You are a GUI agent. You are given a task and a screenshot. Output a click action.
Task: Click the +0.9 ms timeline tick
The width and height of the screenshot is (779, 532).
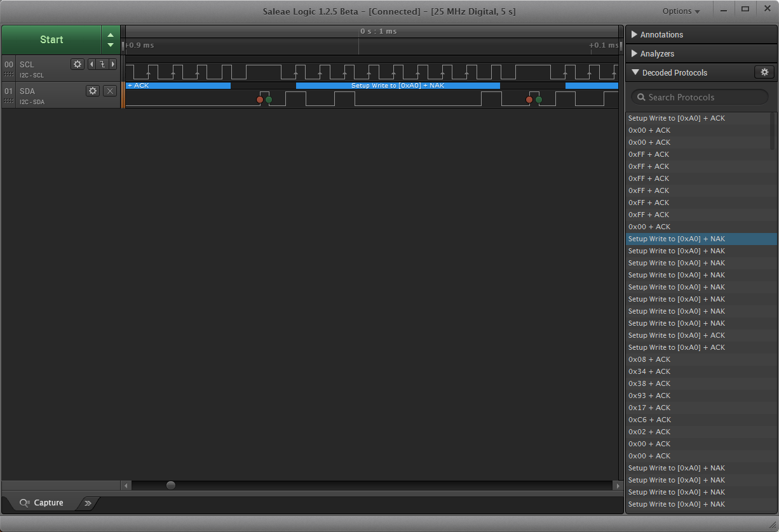[140, 46]
